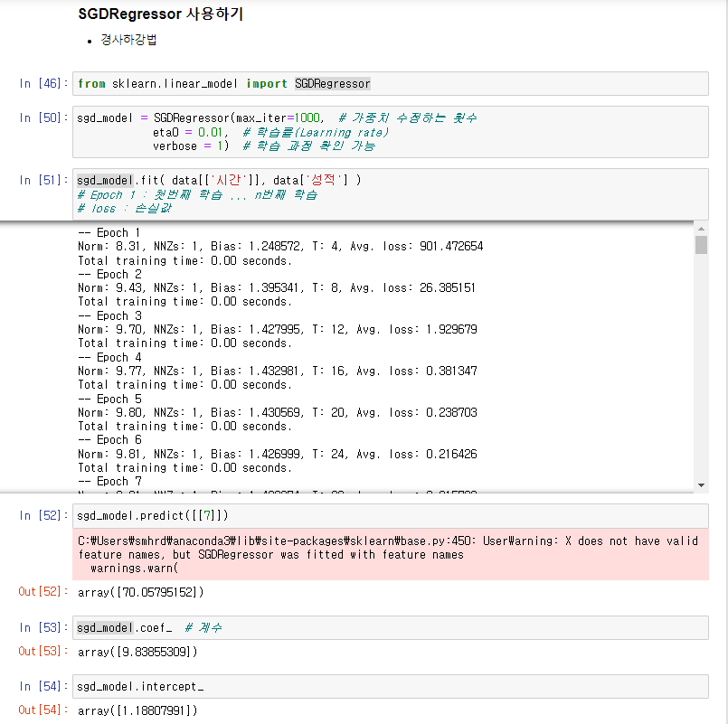Image resolution: width=728 pixels, height=724 pixels.
Task: Click the '-- Epoch 5' output line
Action: pos(109,400)
